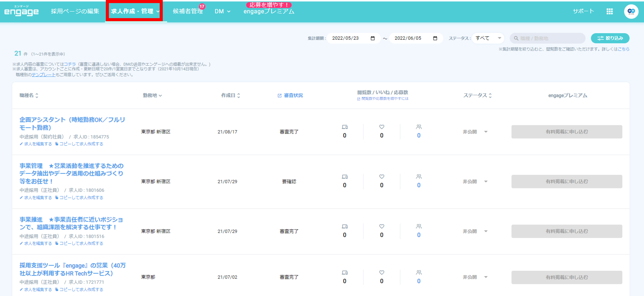Click applicant count 0 in 企画アシスタント row
The width and height of the screenshot is (644, 296).
pos(419,136)
